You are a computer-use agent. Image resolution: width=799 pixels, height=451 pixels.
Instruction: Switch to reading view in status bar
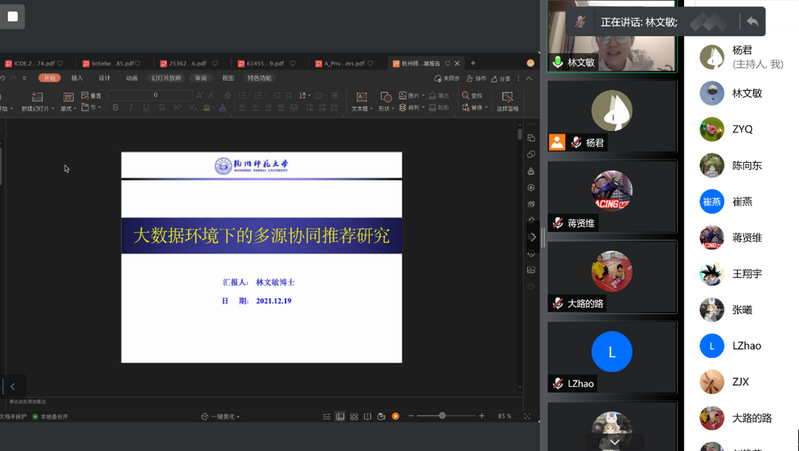367,416
